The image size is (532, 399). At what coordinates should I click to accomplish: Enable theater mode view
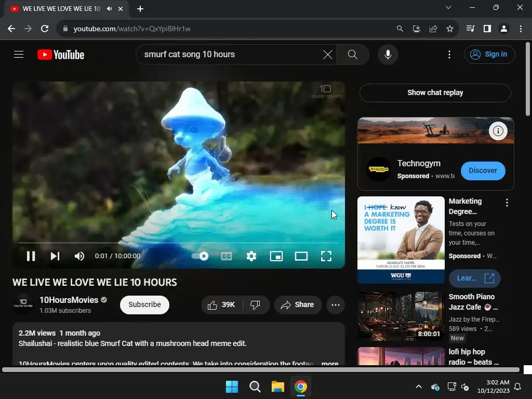tap(301, 256)
